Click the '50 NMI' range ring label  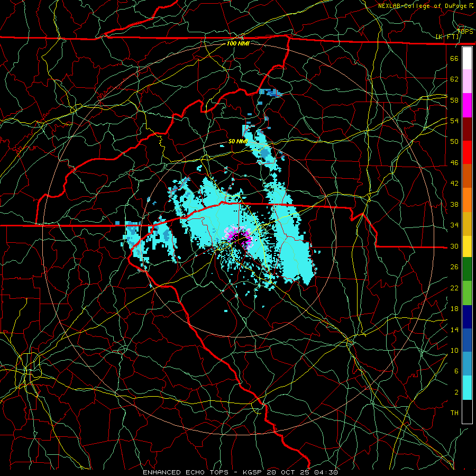coord(238,141)
